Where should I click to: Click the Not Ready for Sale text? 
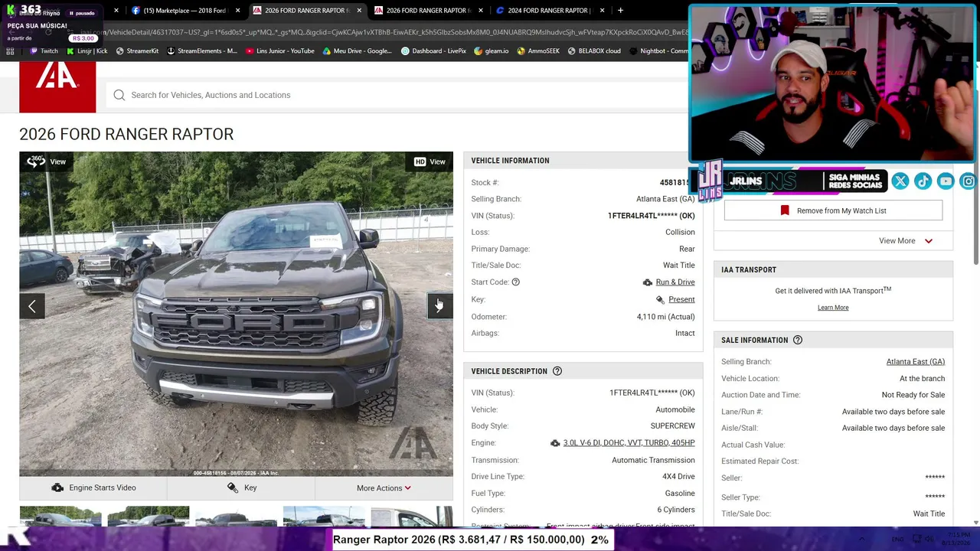(913, 395)
